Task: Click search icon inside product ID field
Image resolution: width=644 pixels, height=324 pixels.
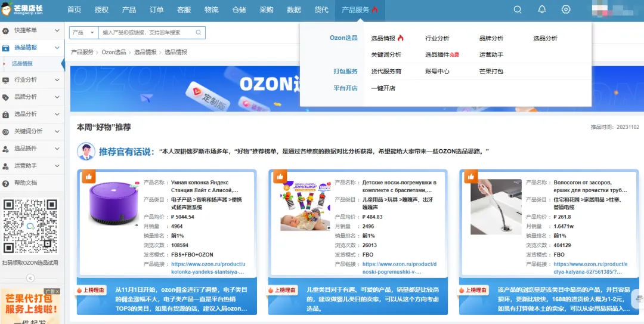Action: [199, 32]
